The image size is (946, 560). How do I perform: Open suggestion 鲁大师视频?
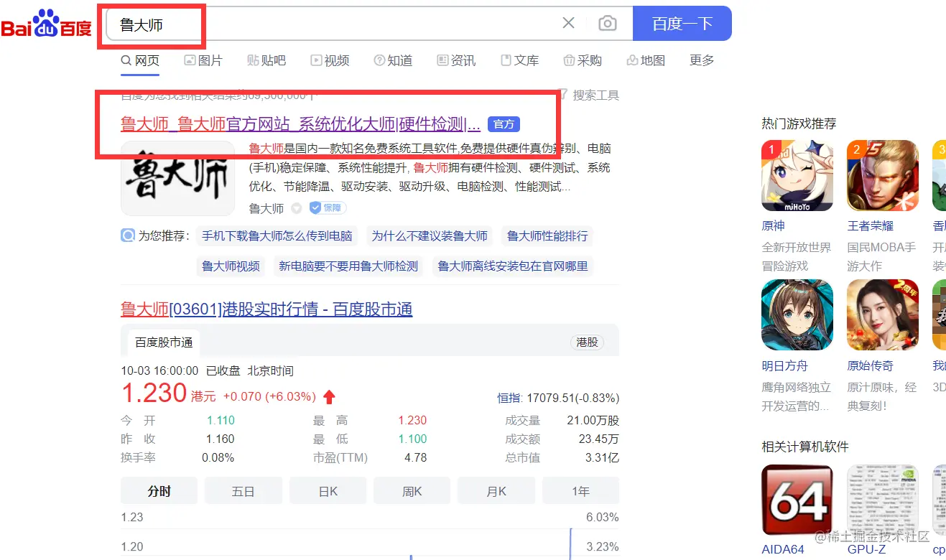coord(231,266)
